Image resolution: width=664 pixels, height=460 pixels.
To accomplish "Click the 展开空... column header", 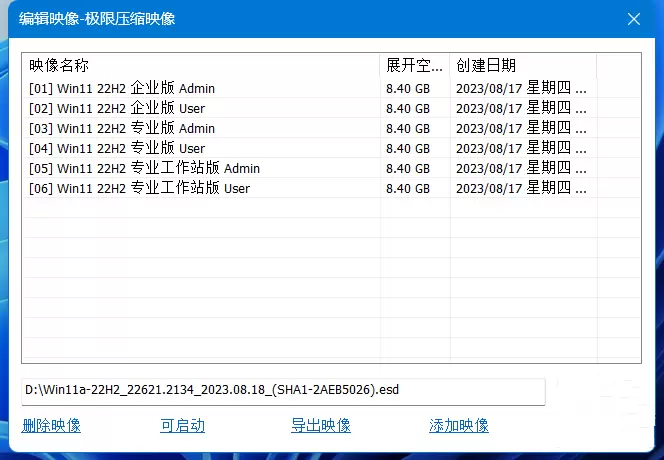I will click(415, 66).
